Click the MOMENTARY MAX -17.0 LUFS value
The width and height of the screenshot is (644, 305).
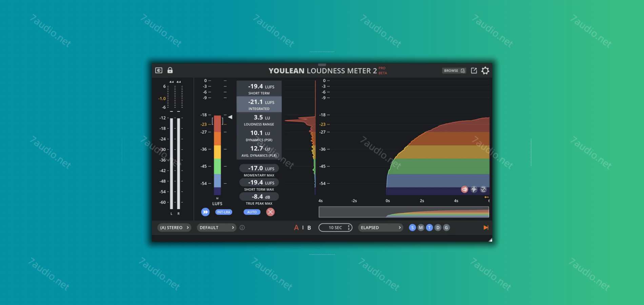click(259, 168)
